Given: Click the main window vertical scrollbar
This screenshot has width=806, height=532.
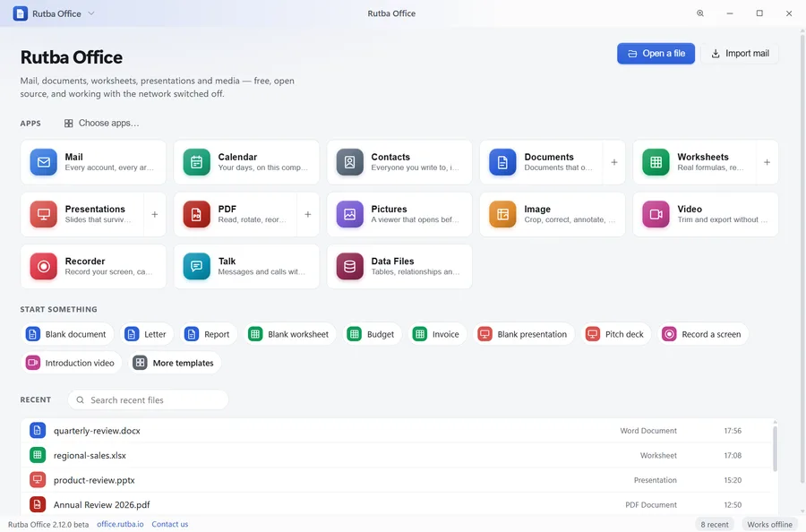Looking at the screenshot, I should tap(802, 257).
